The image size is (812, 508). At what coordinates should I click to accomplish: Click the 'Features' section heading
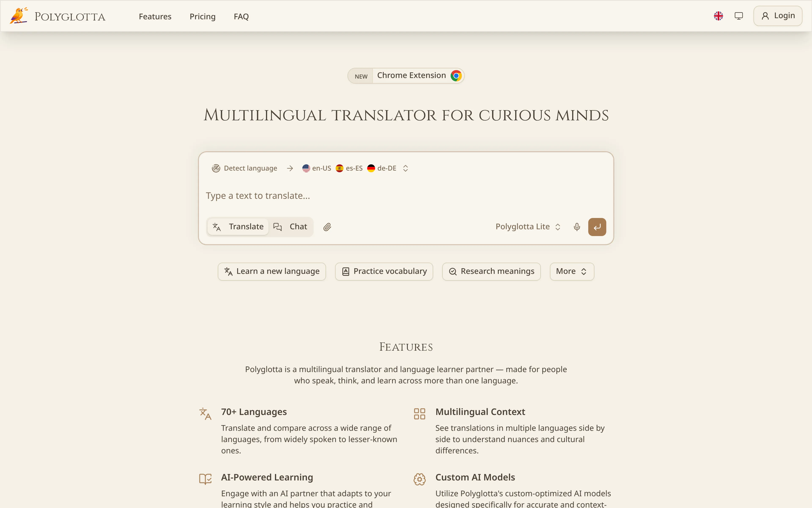tap(406, 347)
